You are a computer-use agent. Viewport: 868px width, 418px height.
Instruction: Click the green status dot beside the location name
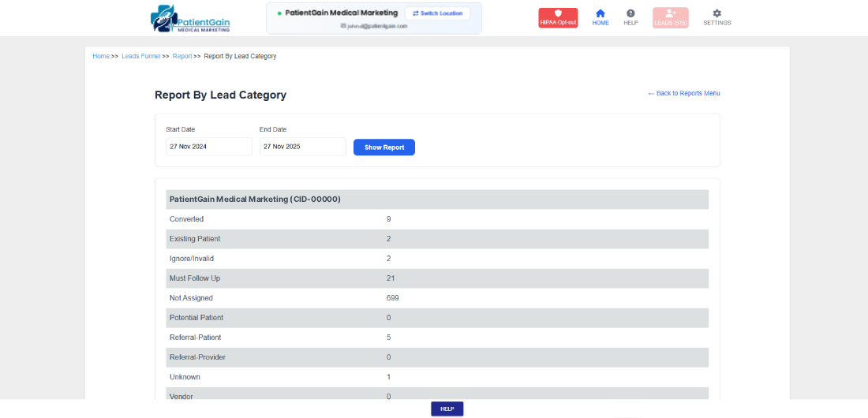[279, 13]
